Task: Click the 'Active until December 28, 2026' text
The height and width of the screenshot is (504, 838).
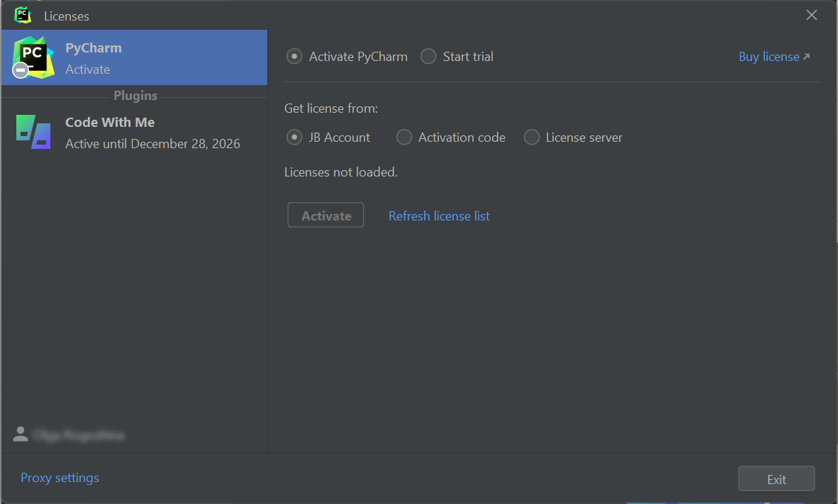Action: [152, 144]
